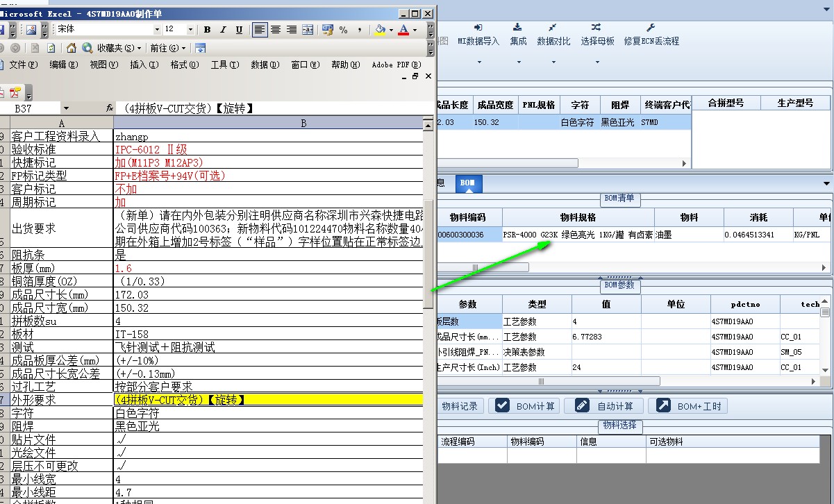The width and height of the screenshot is (834, 504).
Task: Open the 帮助(H) menu
Action: point(345,65)
